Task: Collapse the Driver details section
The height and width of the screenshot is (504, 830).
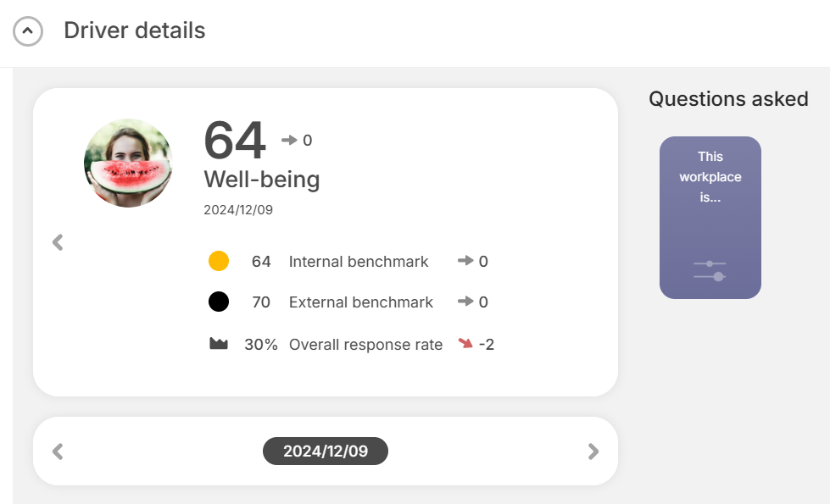Action: coord(28,31)
